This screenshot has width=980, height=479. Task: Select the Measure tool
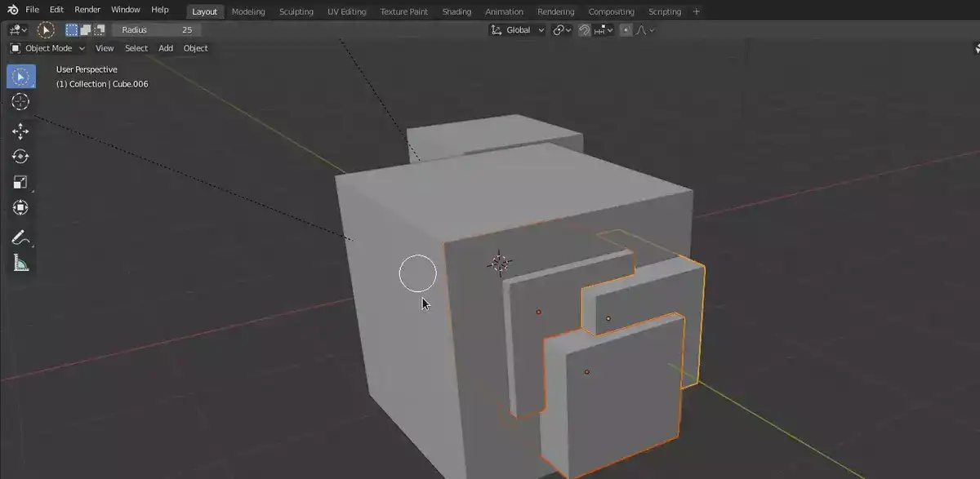(21, 263)
